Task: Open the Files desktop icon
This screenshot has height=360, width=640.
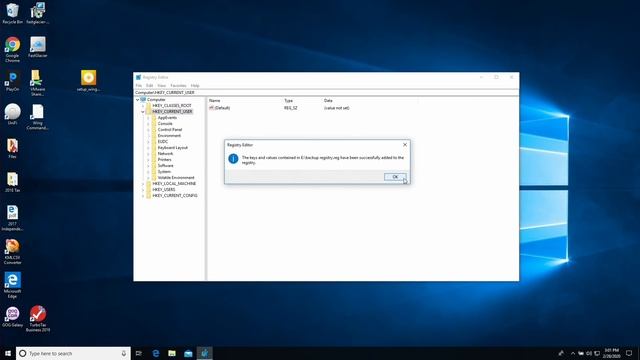Action: (12, 148)
